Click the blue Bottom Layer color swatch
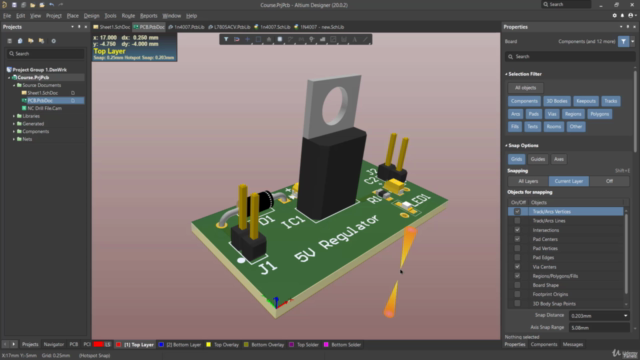Image resolution: width=640 pixels, height=360 pixels. pos(161,344)
